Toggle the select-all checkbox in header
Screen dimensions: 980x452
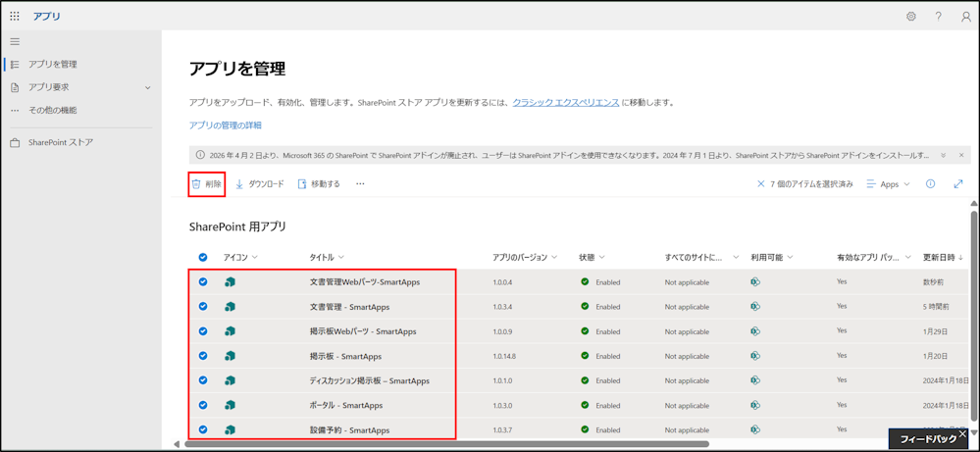pyautogui.click(x=202, y=257)
